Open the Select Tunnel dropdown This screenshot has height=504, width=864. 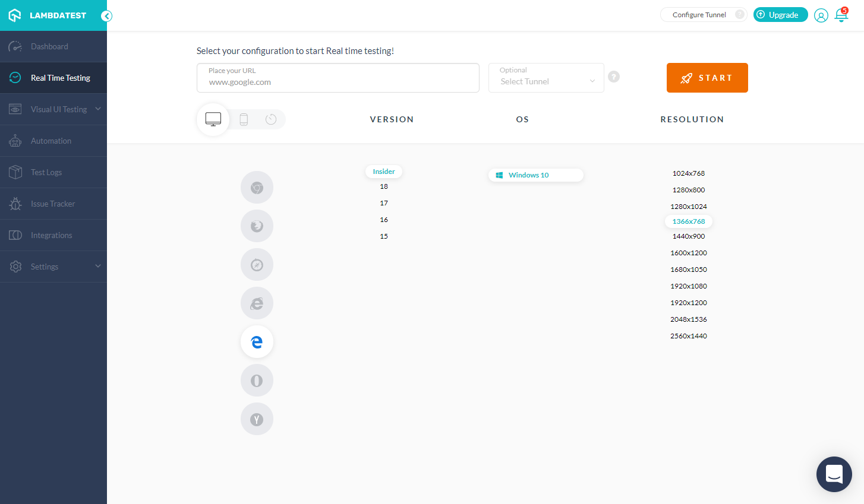point(546,78)
